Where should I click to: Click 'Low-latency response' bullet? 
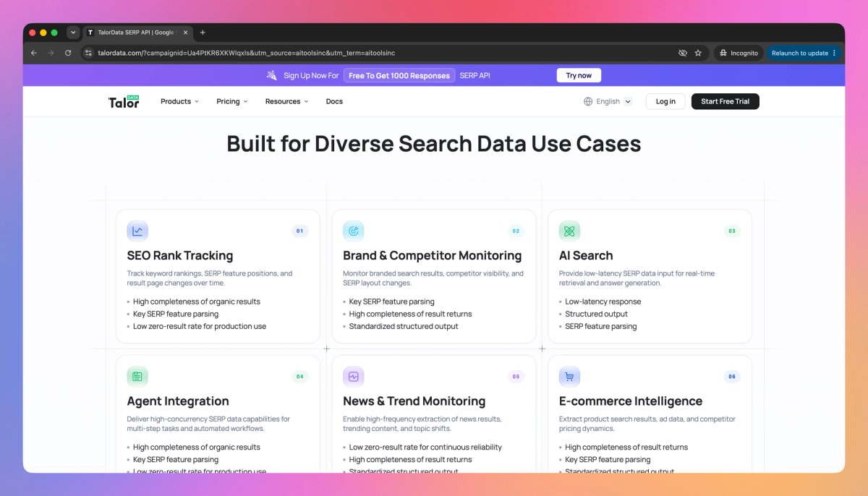(x=603, y=302)
